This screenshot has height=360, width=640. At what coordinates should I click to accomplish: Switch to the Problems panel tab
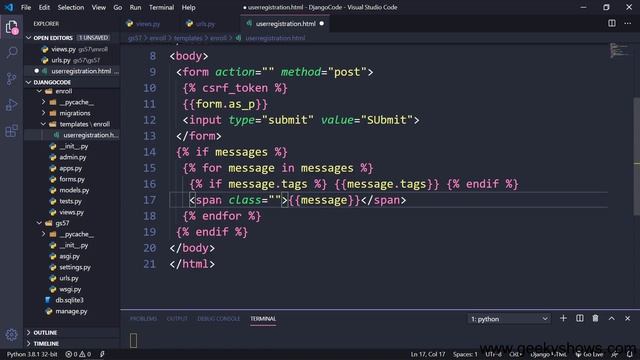click(143, 318)
